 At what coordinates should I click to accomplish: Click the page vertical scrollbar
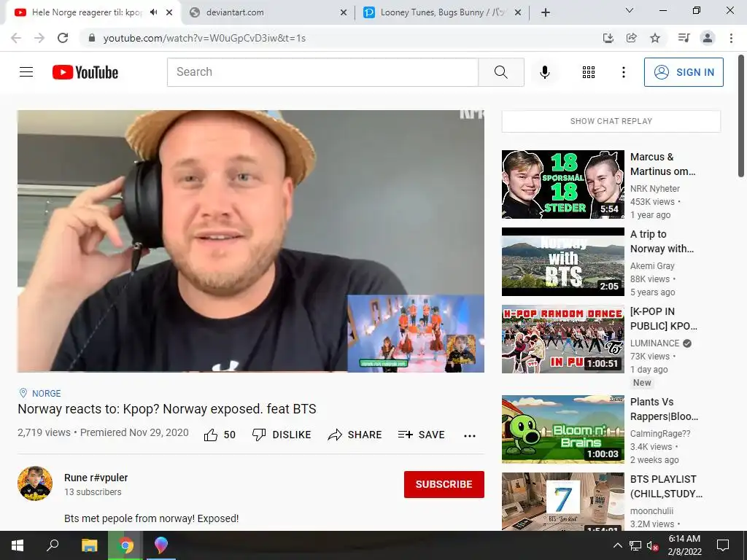pos(741,116)
